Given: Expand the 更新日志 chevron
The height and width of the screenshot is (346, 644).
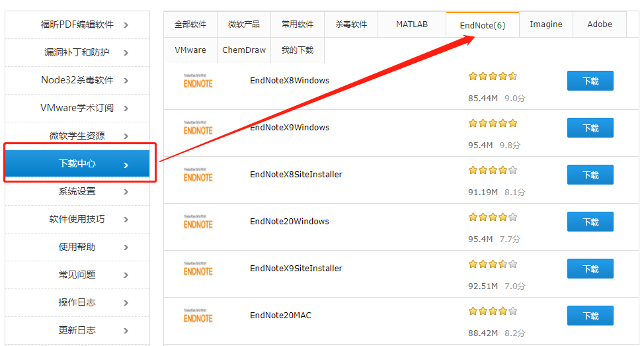Looking at the screenshot, I should click(x=126, y=331).
